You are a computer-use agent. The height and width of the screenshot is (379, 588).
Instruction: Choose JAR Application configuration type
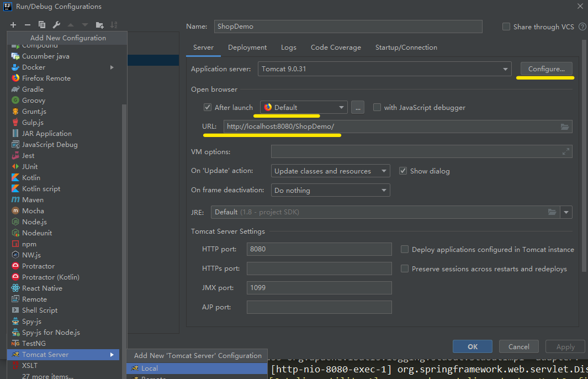[63, 134]
